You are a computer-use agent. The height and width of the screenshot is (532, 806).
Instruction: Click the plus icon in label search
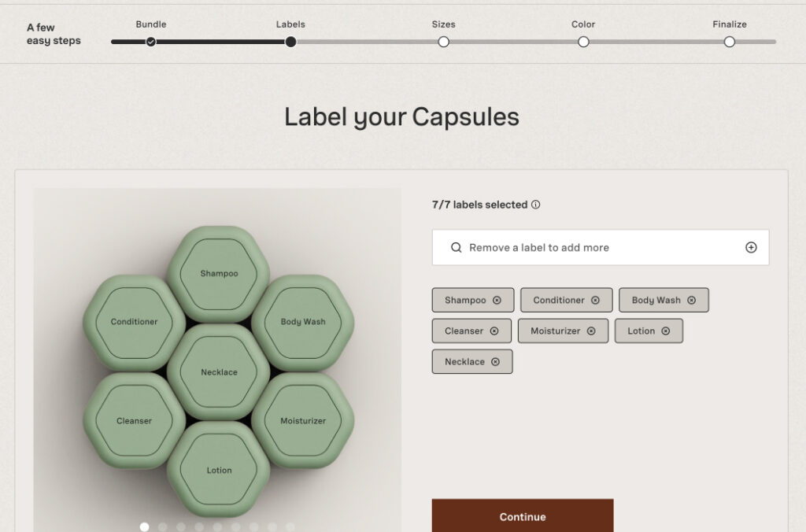(751, 248)
